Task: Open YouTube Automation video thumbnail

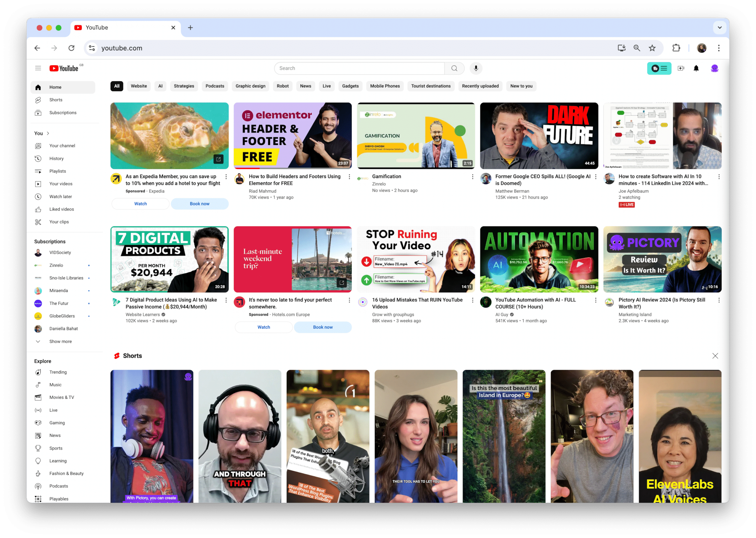Action: [539, 259]
